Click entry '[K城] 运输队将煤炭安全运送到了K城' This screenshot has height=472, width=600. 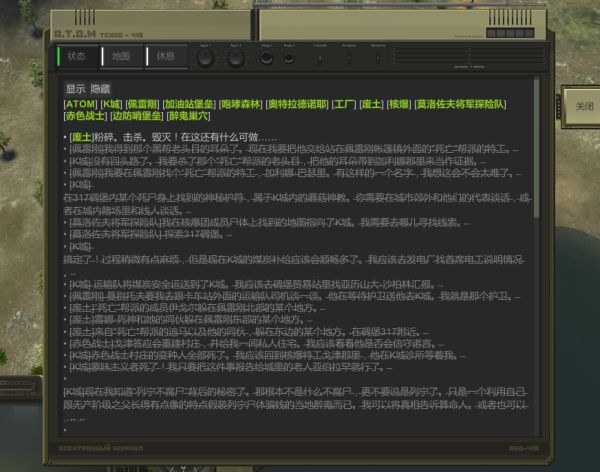click(256, 284)
